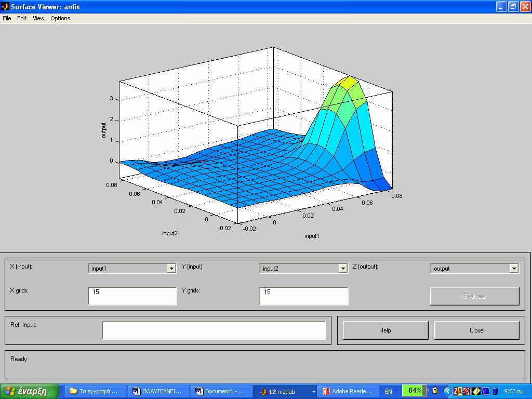
Task: Click the blue notebook tray icon
Action: click(x=486, y=392)
